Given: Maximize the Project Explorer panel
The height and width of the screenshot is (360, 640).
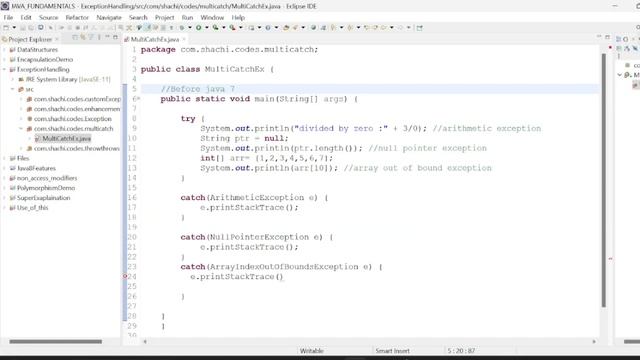Looking at the screenshot, I should (x=116, y=37).
